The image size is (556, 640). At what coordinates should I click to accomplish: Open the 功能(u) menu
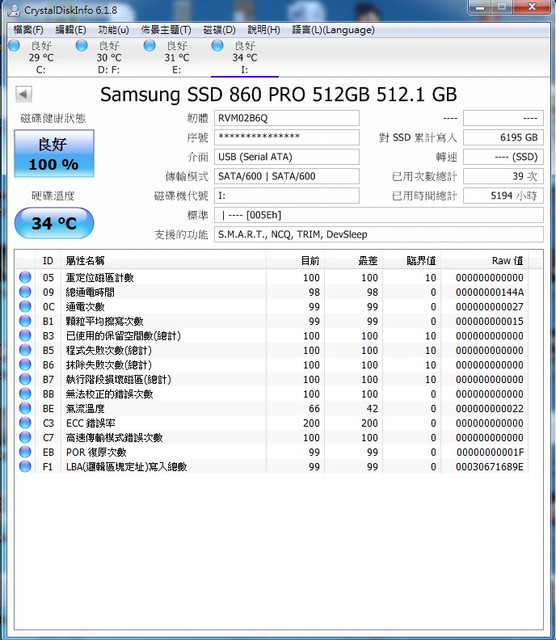coord(113,30)
